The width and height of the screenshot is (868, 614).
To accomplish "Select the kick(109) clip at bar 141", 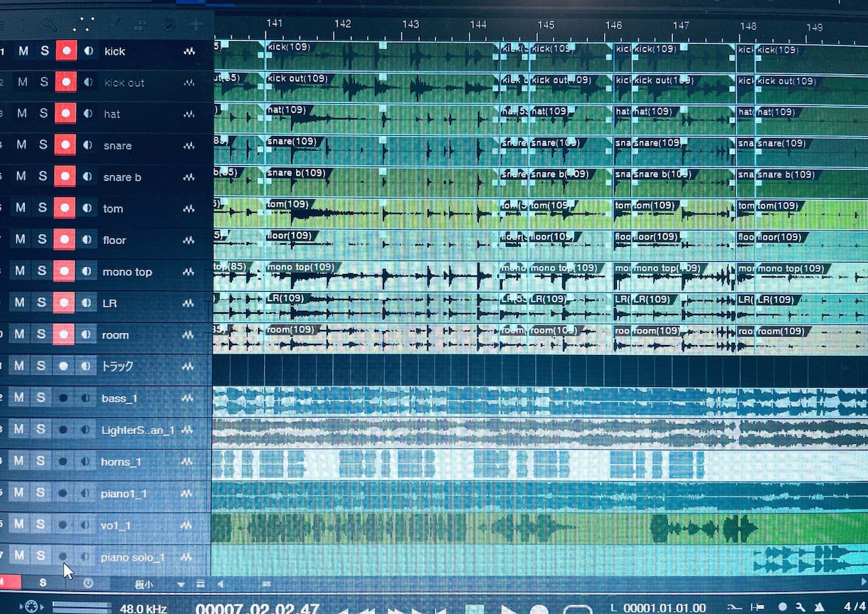I will tap(381, 57).
